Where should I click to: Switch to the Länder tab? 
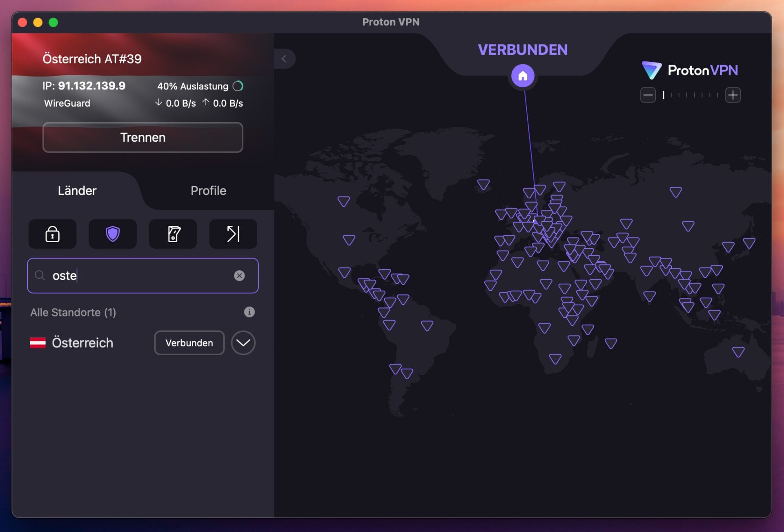[77, 190]
